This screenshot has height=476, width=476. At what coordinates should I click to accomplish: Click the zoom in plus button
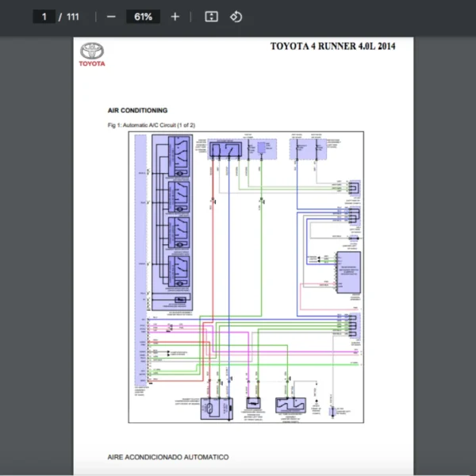175,17
